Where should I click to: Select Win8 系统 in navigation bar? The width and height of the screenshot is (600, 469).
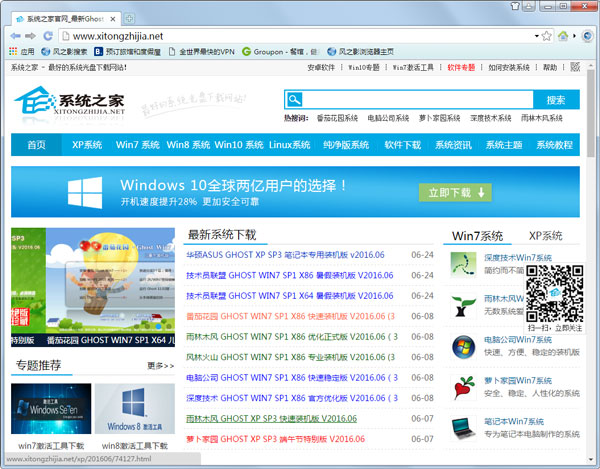188,145
